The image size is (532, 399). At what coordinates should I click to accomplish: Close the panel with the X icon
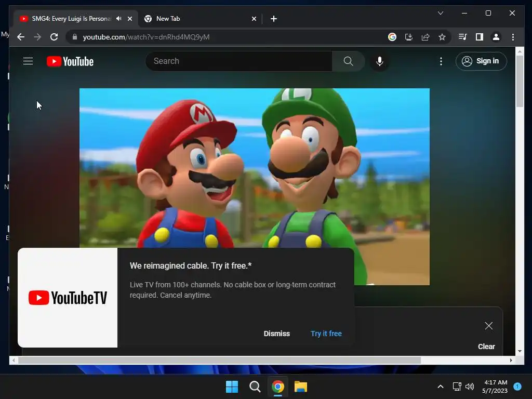[488, 326]
